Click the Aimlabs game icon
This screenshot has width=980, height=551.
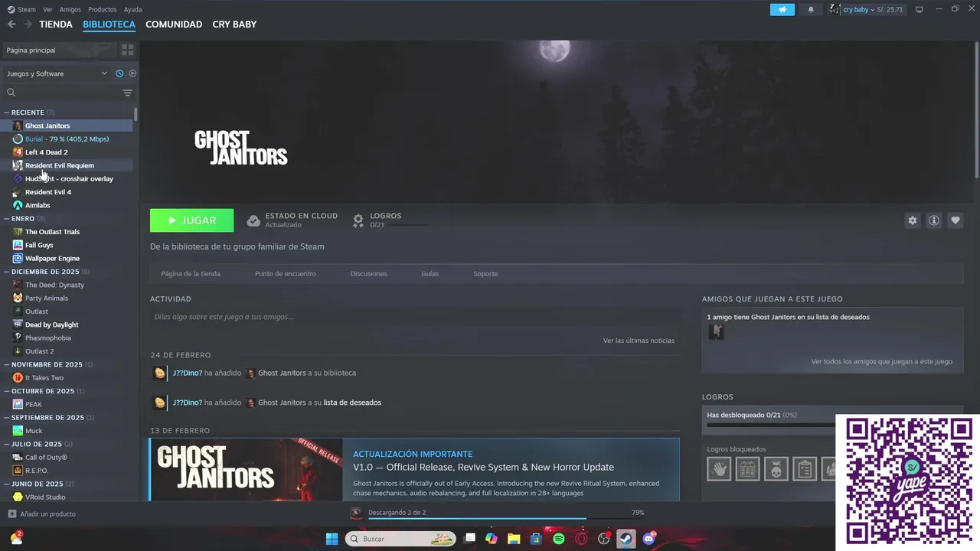click(x=18, y=205)
